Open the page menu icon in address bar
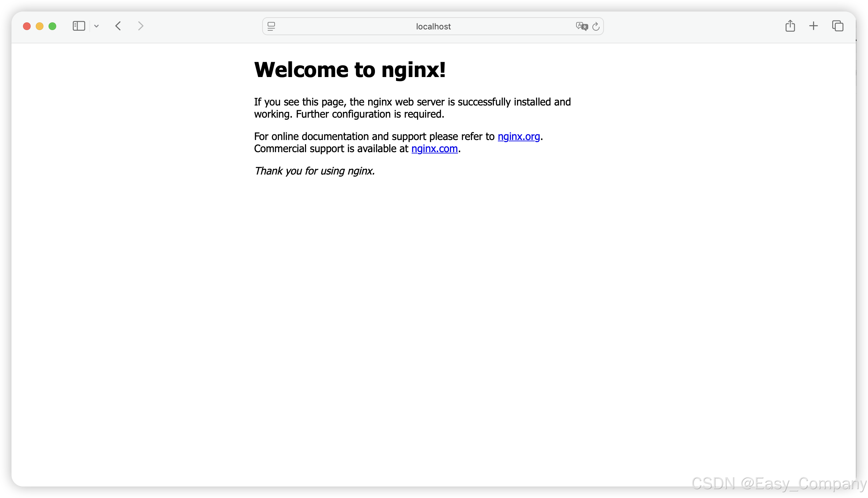The width and height of the screenshot is (868, 498). tap(271, 26)
